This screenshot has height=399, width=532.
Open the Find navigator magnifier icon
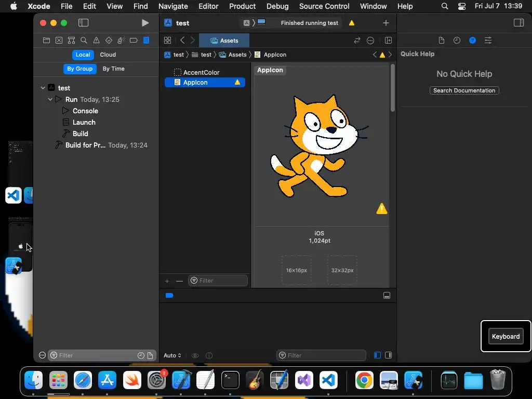(x=84, y=41)
